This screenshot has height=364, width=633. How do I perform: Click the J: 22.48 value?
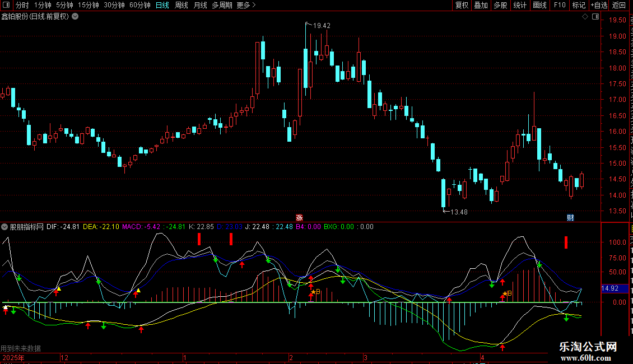click(257, 227)
